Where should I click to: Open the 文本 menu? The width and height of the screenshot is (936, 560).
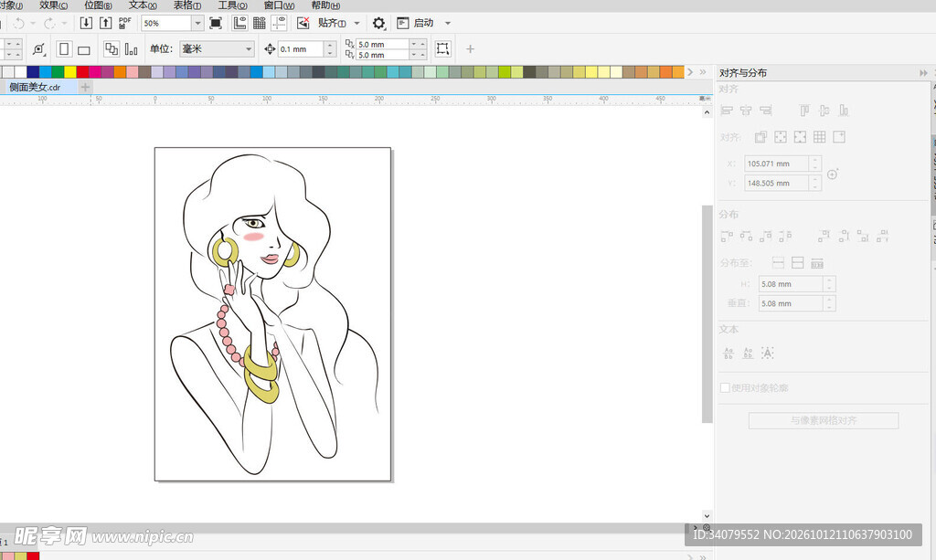[x=143, y=5]
